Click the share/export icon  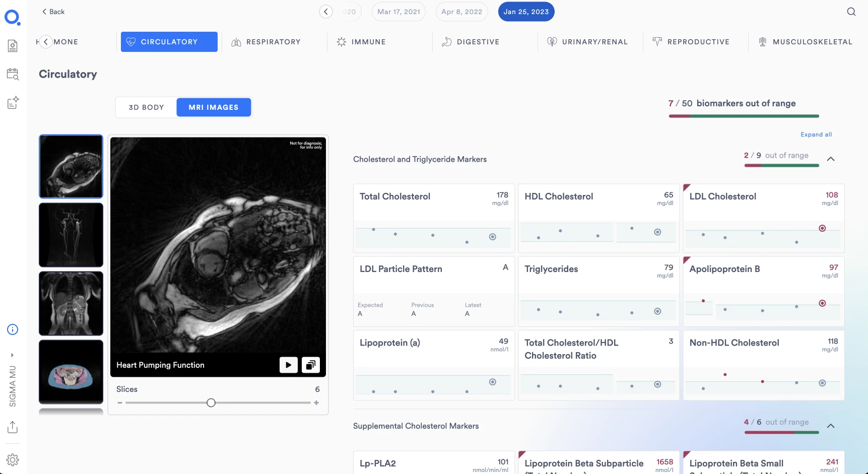[x=13, y=427]
